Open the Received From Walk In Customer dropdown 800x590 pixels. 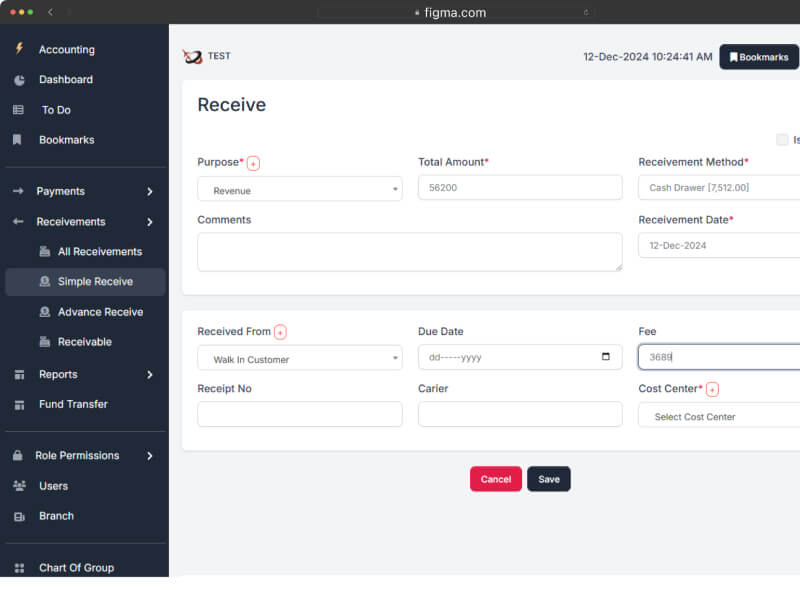[x=299, y=358]
